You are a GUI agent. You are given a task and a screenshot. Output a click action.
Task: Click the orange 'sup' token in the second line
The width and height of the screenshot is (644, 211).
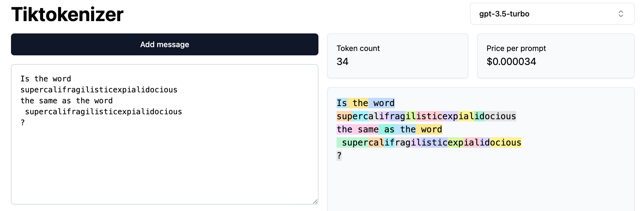pos(345,116)
